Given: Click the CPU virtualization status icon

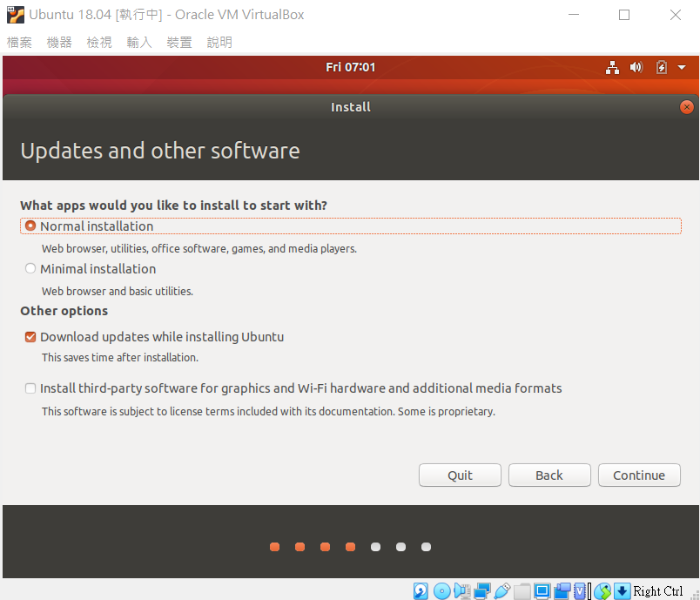Looking at the screenshot, I should [581, 591].
